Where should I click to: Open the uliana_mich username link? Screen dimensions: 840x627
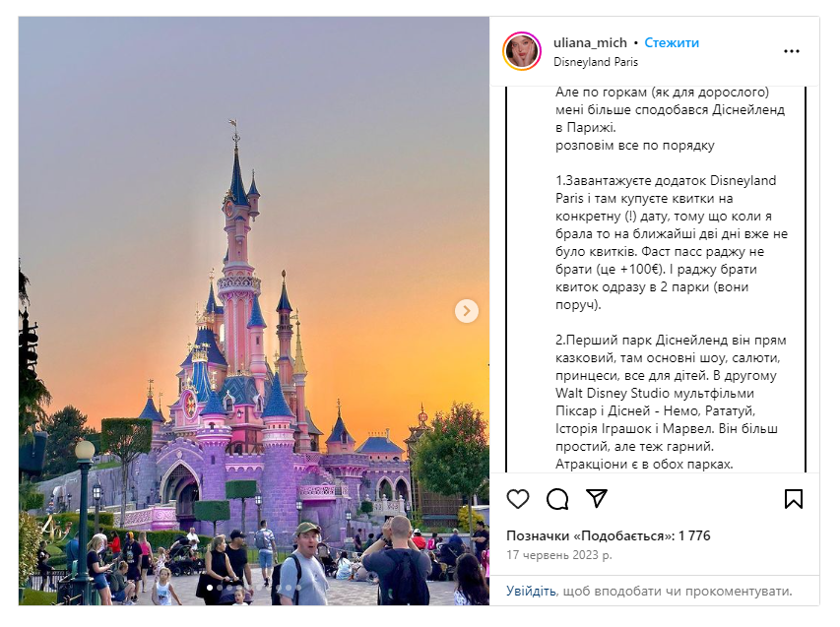click(x=590, y=43)
